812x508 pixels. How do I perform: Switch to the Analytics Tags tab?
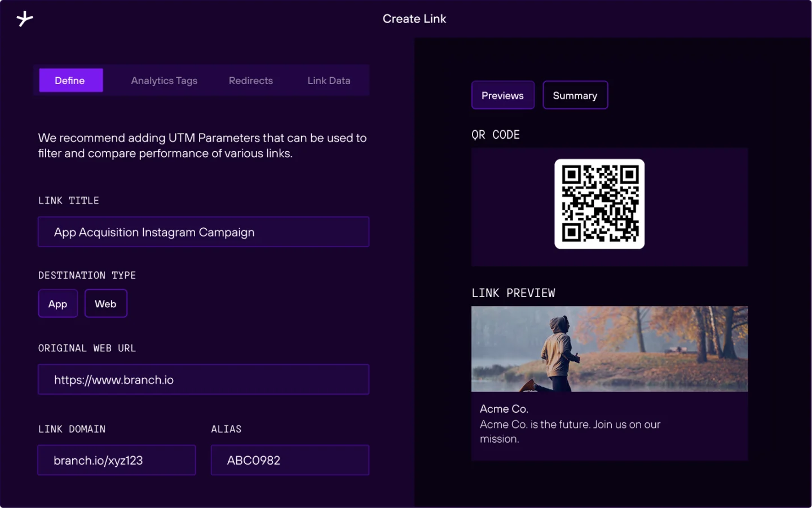coord(164,81)
